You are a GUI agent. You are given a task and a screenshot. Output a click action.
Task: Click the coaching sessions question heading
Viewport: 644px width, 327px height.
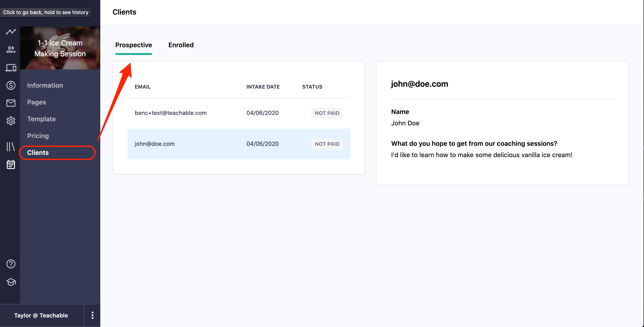tap(474, 143)
